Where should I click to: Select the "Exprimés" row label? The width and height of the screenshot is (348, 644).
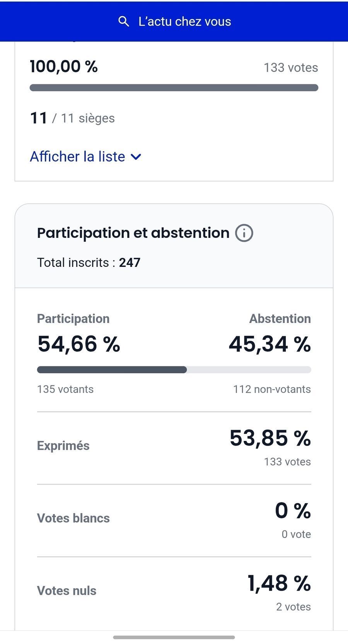[63, 446]
